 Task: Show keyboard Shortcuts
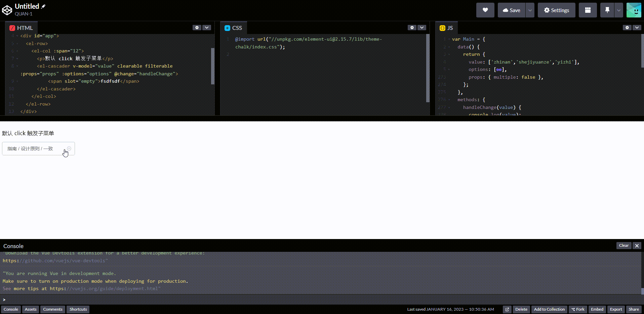click(x=78, y=309)
